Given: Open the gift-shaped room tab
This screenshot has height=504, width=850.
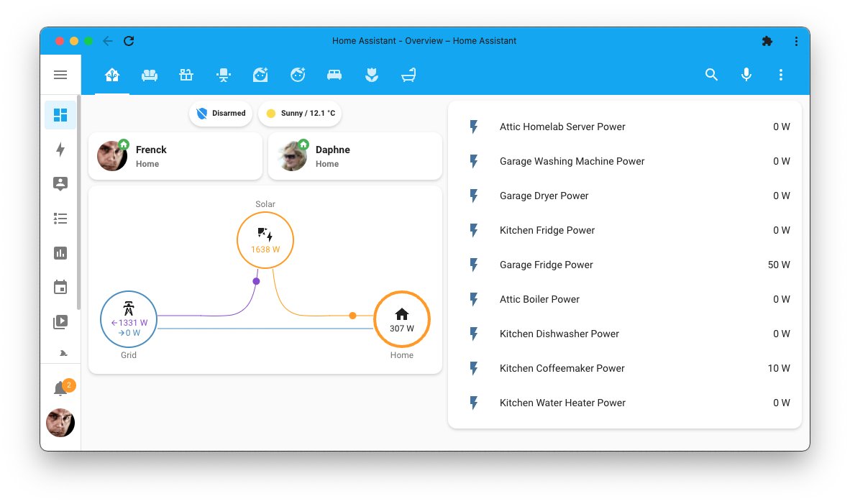Looking at the screenshot, I should point(186,75).
